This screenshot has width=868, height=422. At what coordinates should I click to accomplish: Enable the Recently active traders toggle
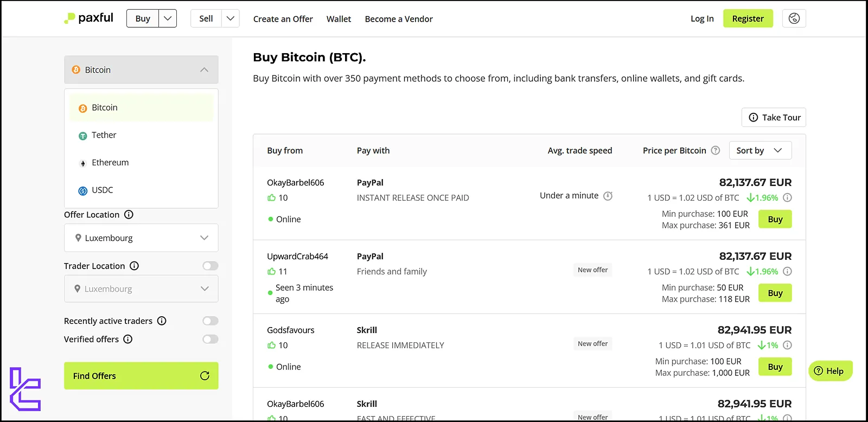point(210,321)
